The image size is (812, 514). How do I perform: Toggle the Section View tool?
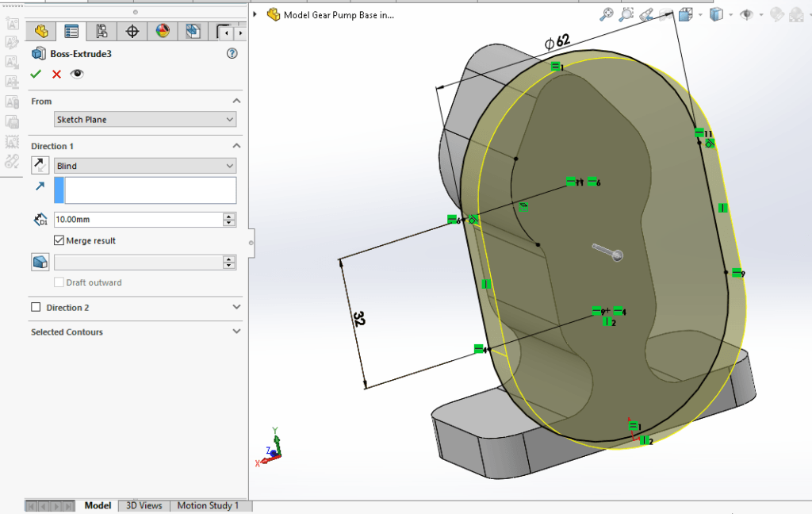(x=665, y=15)
